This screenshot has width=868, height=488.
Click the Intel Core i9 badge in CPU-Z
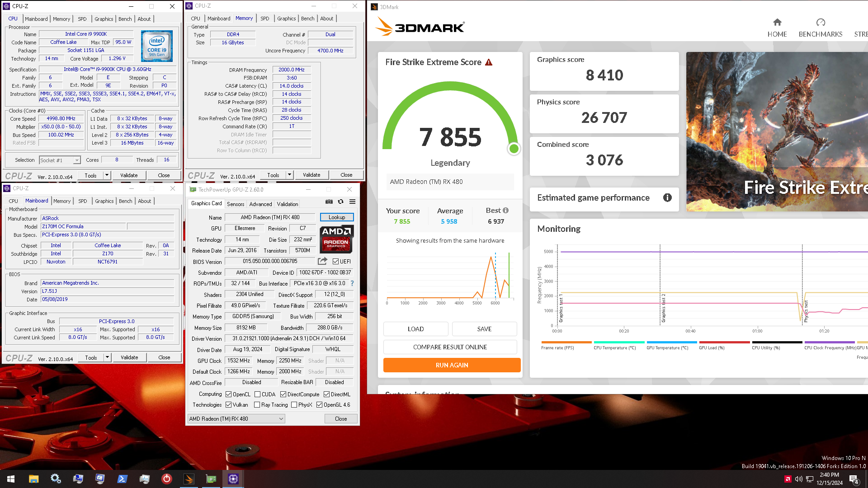[x=157, y=46]
